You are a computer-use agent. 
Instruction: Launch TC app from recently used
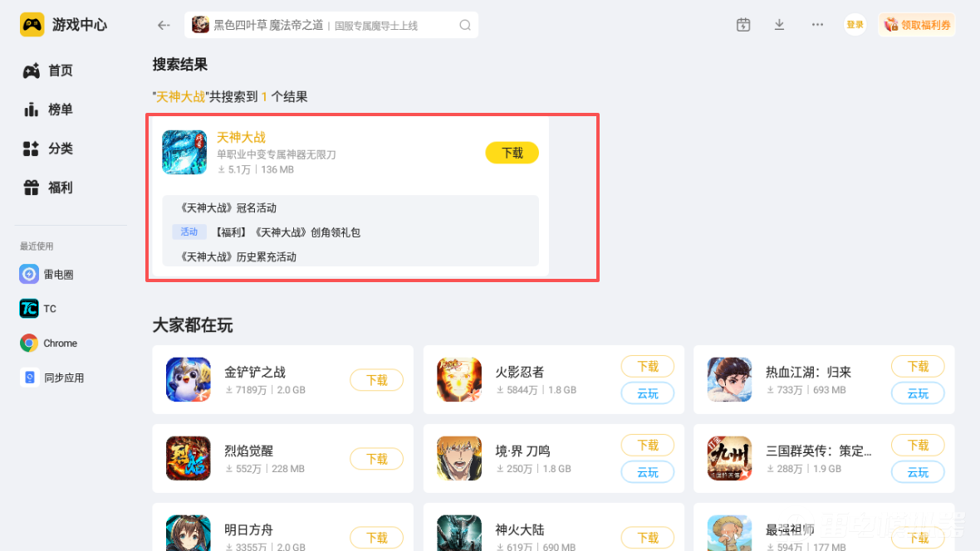click(x=38, y=309)
